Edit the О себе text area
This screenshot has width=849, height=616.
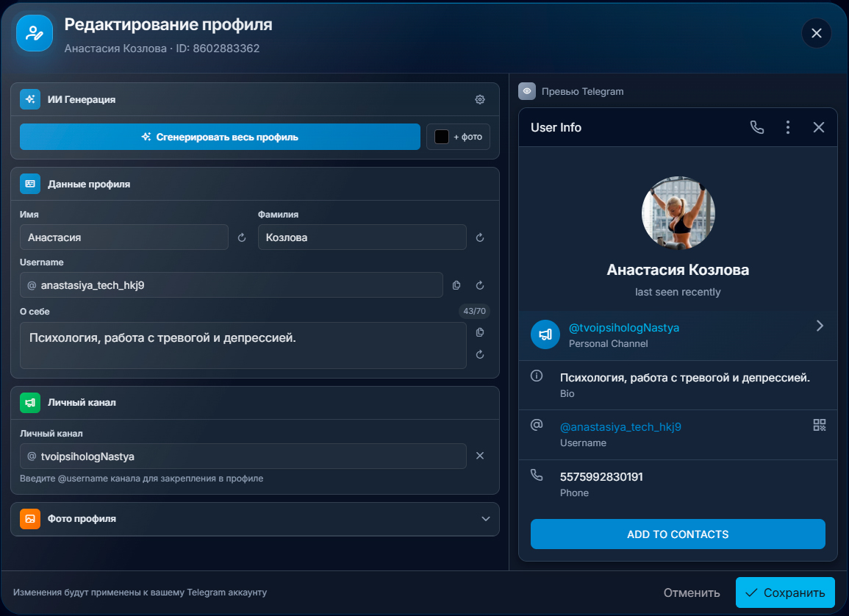243,345
